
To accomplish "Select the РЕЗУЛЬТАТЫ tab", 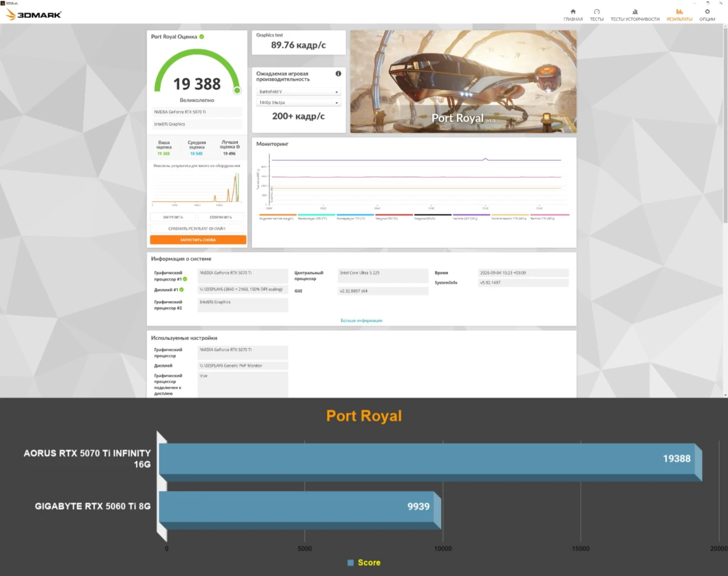I will point(679,15).
